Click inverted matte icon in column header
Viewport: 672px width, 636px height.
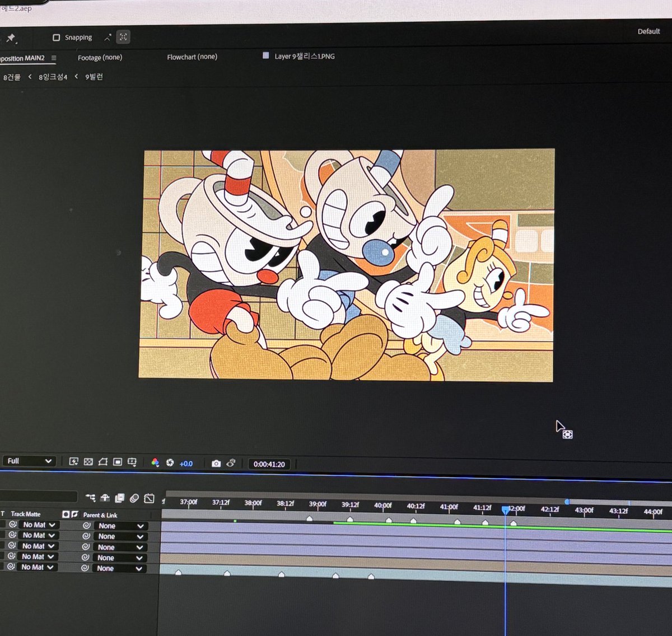[74, 514]
